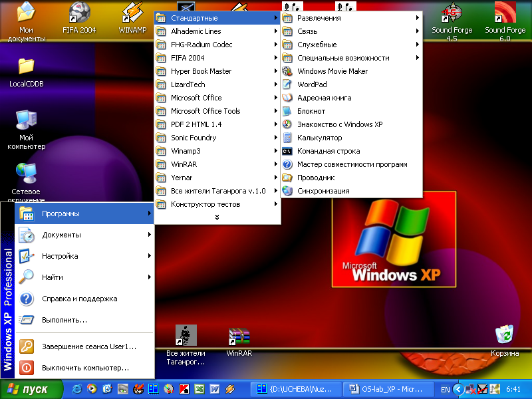This screenshot has height=399, width=532.
Task: Launch Winamp from the quick launch bar
Action: click(230, 389)
